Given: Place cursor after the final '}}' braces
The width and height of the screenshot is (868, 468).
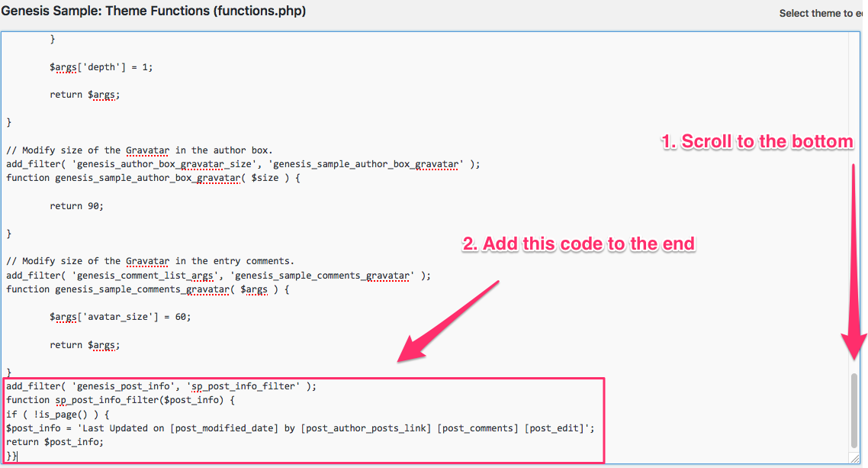Looking at the screenshot, I should point(17,456).
